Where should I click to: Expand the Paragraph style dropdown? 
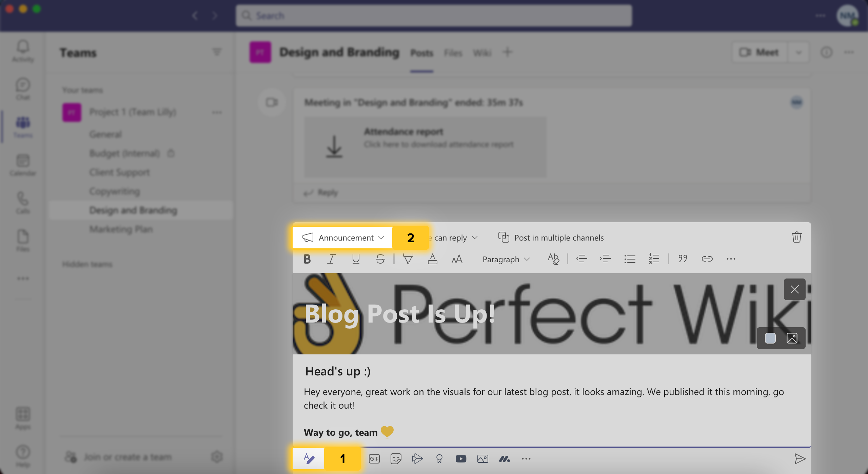506,259
